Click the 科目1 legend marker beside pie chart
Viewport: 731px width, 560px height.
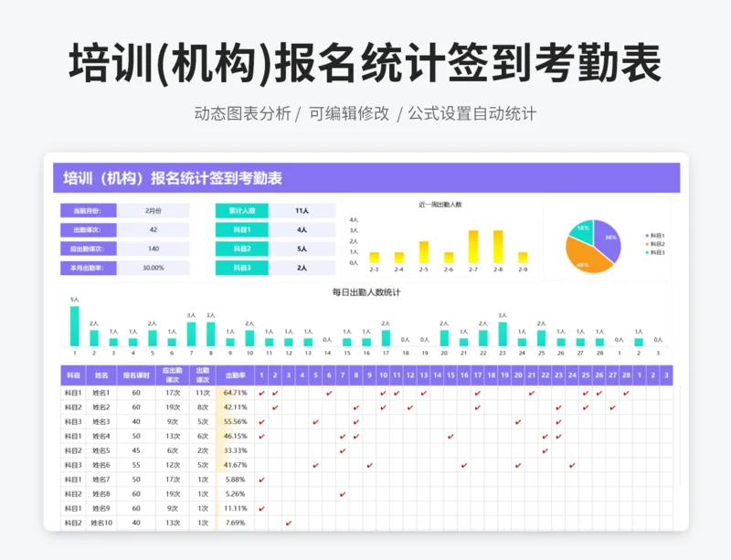[647, 236]
